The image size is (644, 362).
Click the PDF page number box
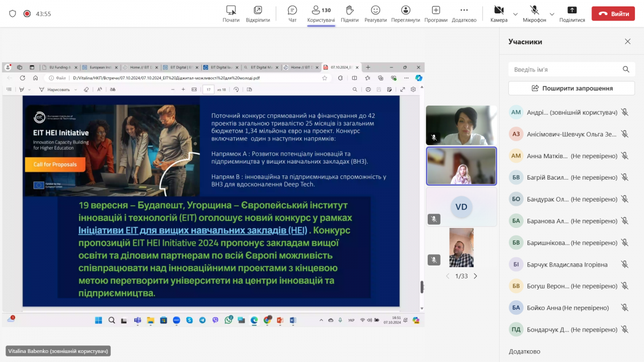208,89
